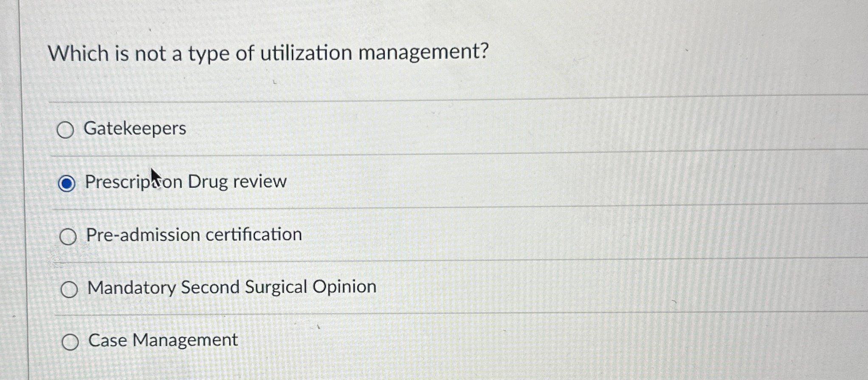Select the Case Management radio button
Screen dimensions: 868x380
[71, 341]
